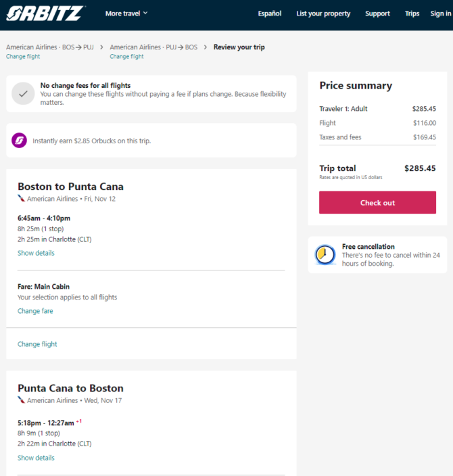Click Change flight under BOS to PUJ breadcrumb

(x=23, y=57)
